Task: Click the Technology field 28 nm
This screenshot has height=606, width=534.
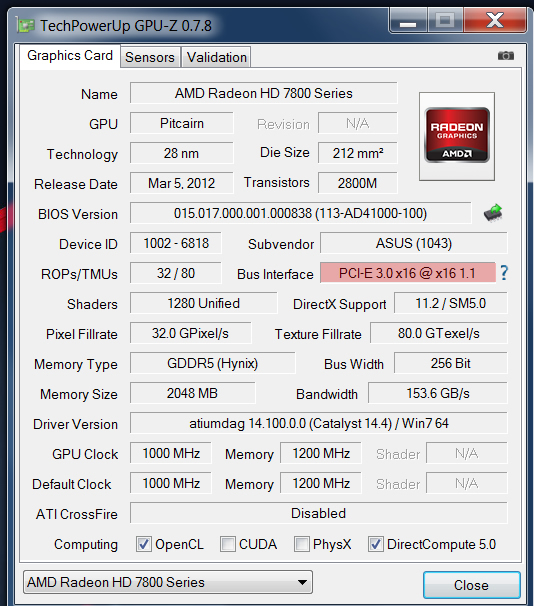Action: (182, 153)
